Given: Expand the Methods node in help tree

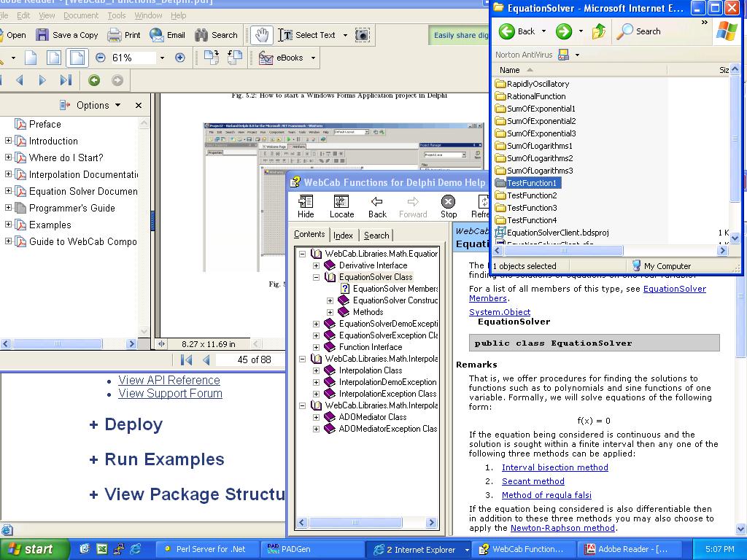Looking at the screenshot, I should [330, 312].
